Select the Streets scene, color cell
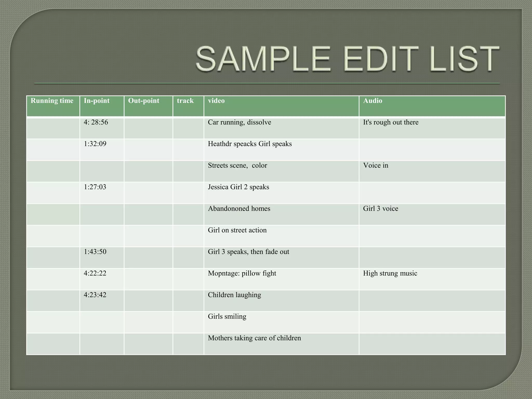The width and height of the screenshot is (532, 399). (282, 171)
